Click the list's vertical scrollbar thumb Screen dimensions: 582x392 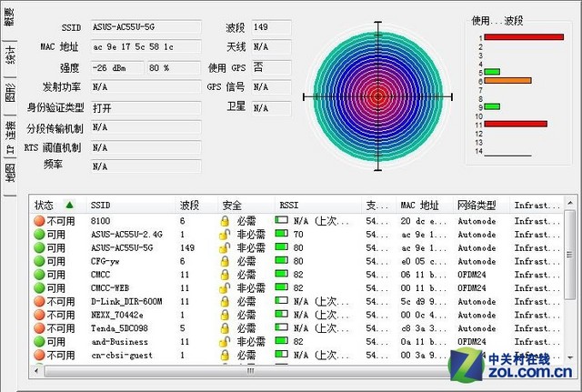(569, 255)
